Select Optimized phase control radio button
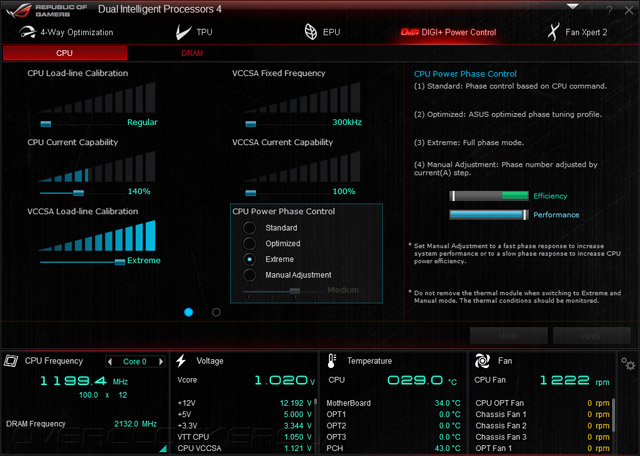 tap(249, 244)
